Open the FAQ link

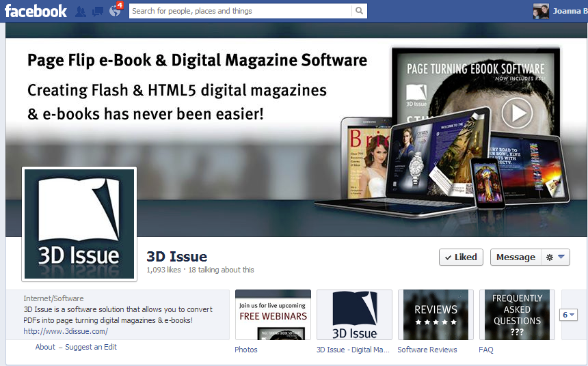click(486, 350)
